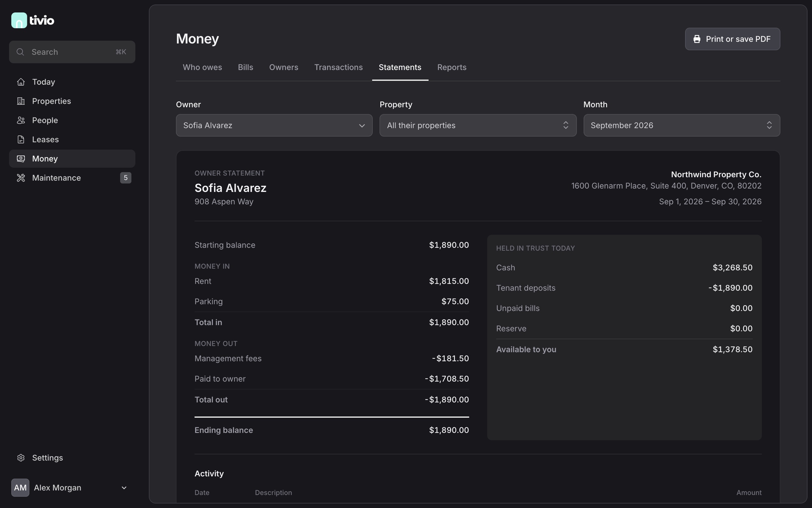The image size is (812, 508).
Task: Click the AM user avatar
Action: [x=20, y=488]
